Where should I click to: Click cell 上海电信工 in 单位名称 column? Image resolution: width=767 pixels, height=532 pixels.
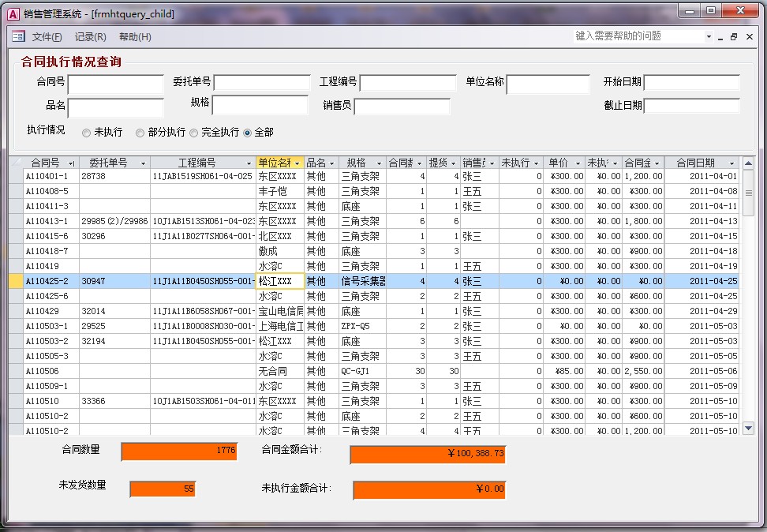(x=280, y=327)
